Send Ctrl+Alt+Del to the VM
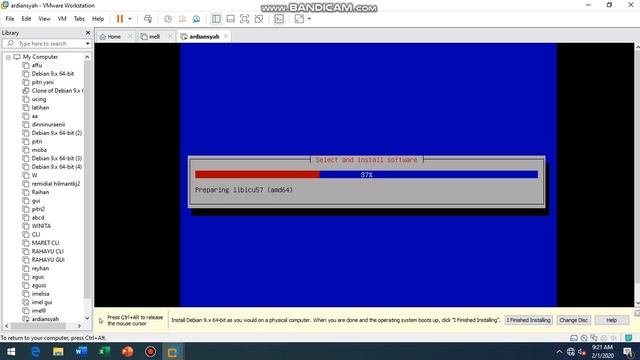Viewport: 640px width, 360px height. [x=148, y=19]
